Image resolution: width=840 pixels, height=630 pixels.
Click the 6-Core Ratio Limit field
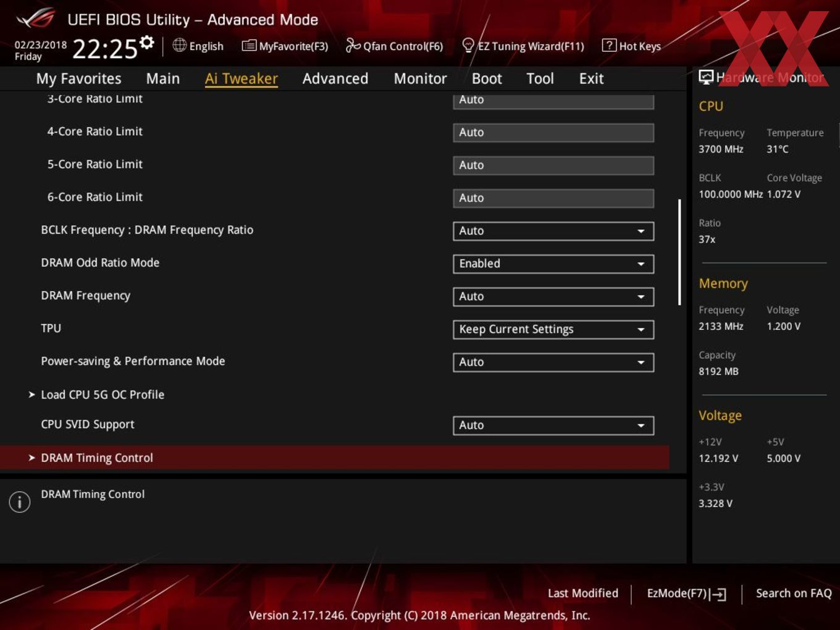[x=553, y=198]
